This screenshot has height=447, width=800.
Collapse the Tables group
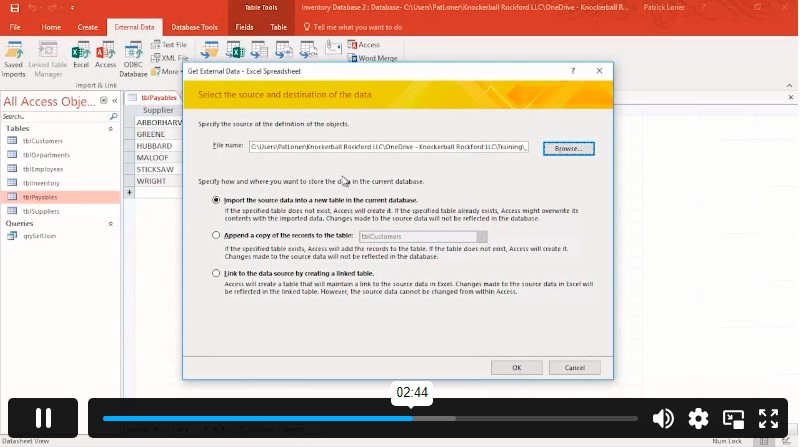pyautogui.click(x=110, y=129)
